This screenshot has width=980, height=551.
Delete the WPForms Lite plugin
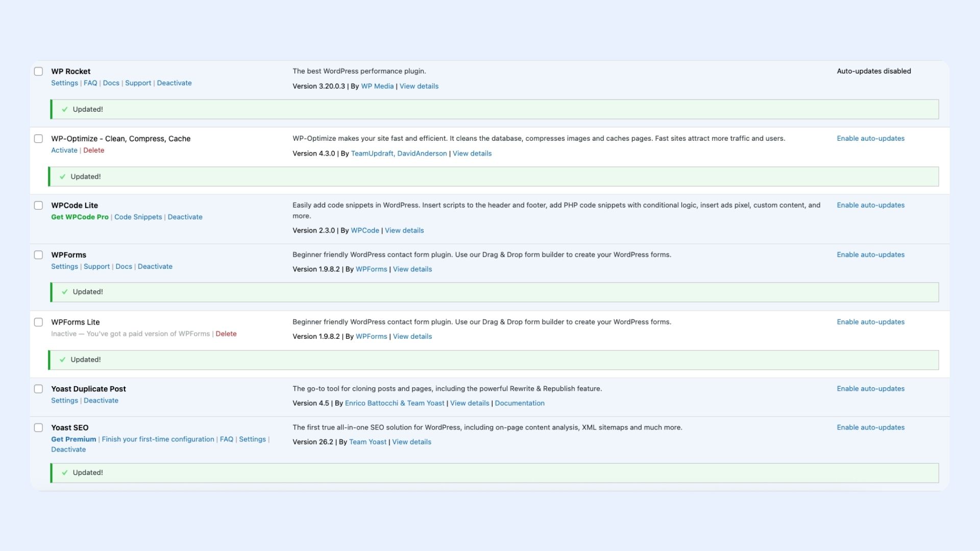pyautogui.click(x=227, y=333)
